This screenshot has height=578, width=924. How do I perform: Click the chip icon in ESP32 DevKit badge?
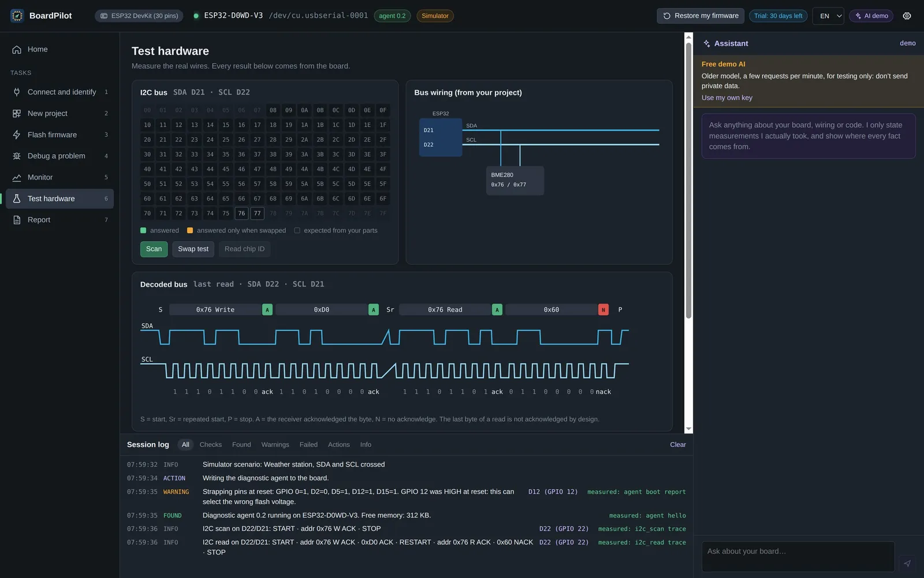pos(104,16)
